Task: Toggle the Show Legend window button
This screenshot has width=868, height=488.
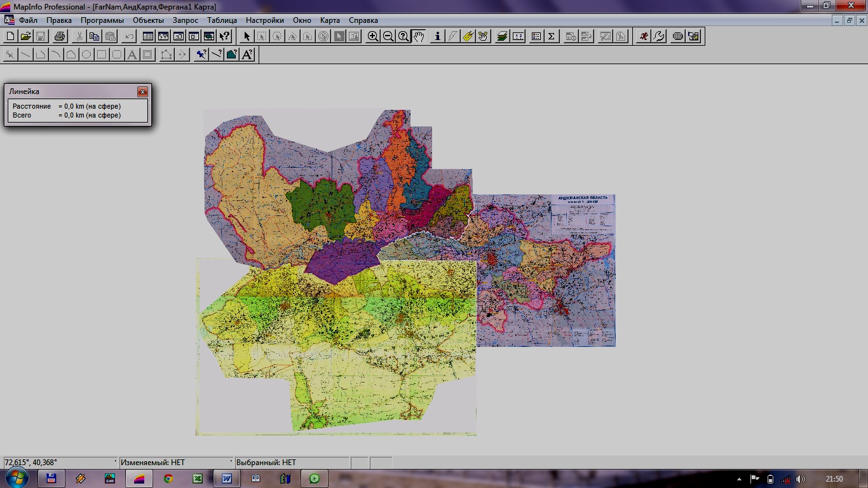Action: (x=536, y=36)
